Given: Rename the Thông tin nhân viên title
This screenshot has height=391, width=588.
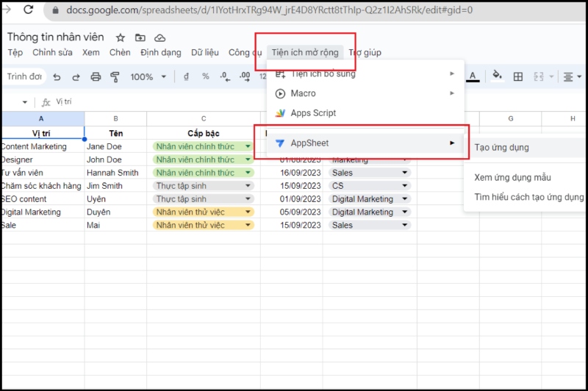Looking at the screenshot, I should 56,37.
